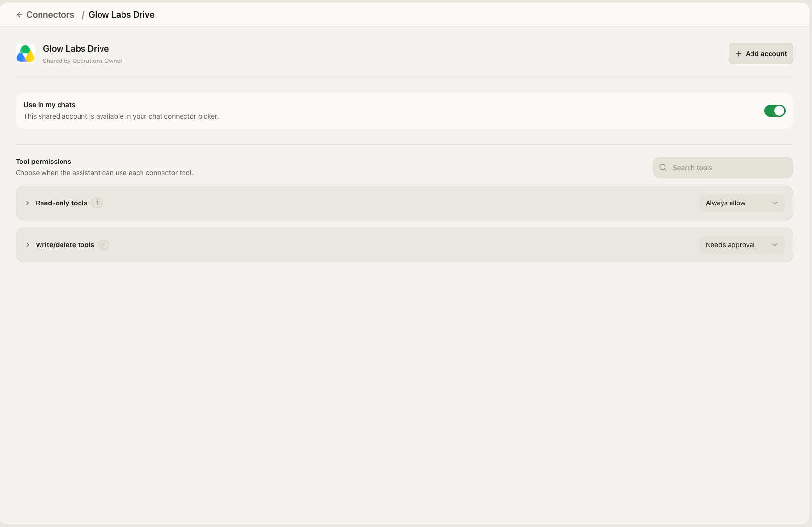Viewport: 812px width, 527px height.
Task: Click the plus icon on Add account
Action: (x=739, y=54)
